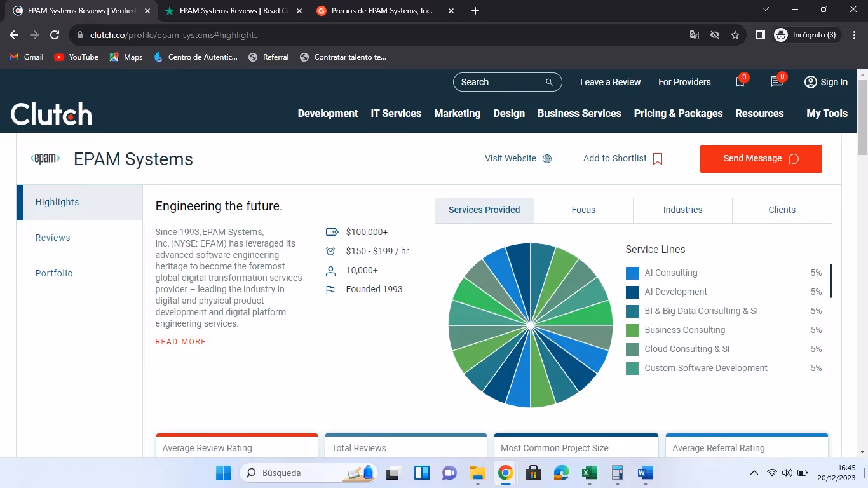The image size is (868, 488).
Task: Click the tracking protection eye icon in address bar
Action: point(715,35)
